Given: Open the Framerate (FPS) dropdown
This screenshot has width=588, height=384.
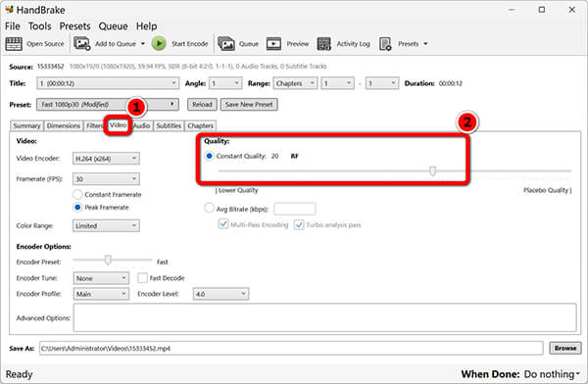Looking at the screenshot, I should [x=106, y=179].
